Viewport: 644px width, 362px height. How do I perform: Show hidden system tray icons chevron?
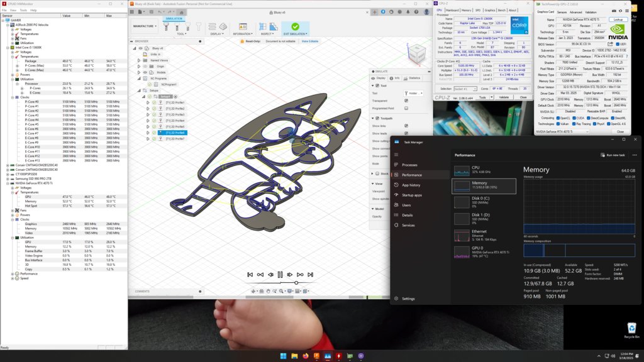[x=599, y=356]
